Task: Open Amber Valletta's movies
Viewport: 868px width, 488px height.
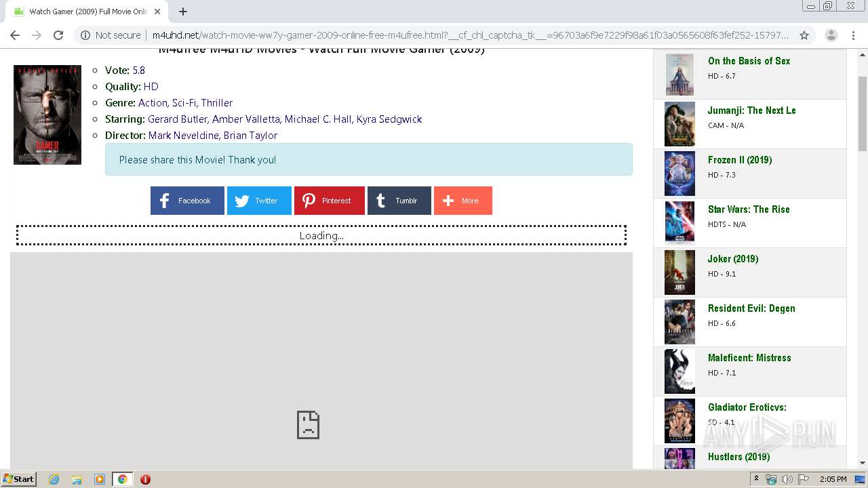Action: pos(246,119)
